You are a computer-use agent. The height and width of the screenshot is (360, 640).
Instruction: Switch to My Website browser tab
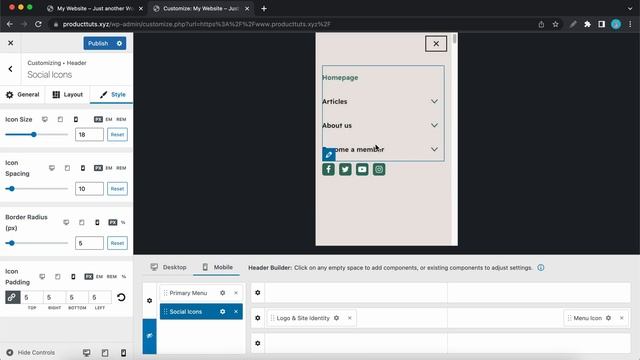click(x=95, y=9)
